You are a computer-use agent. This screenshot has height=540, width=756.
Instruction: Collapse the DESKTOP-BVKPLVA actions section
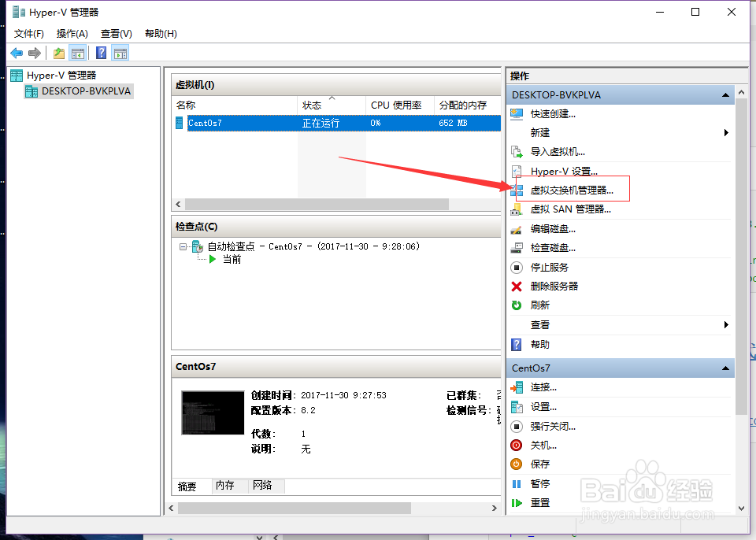click(725, 95)
